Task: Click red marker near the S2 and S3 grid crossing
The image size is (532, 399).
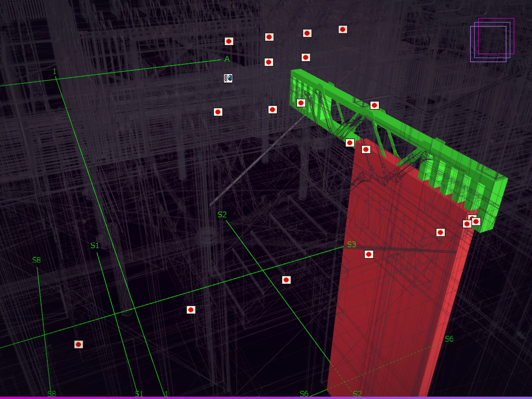Action: pos(286,280)
